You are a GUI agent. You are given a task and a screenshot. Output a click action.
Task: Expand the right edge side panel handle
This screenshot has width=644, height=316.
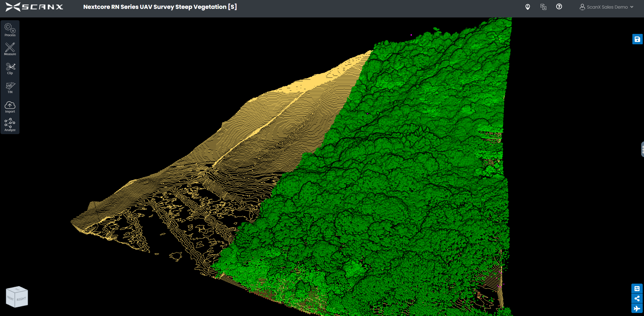coord(642,149)
